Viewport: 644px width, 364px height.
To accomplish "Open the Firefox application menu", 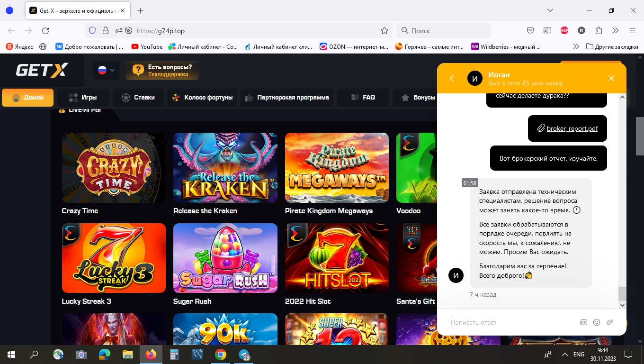I will tap(633, 30).
